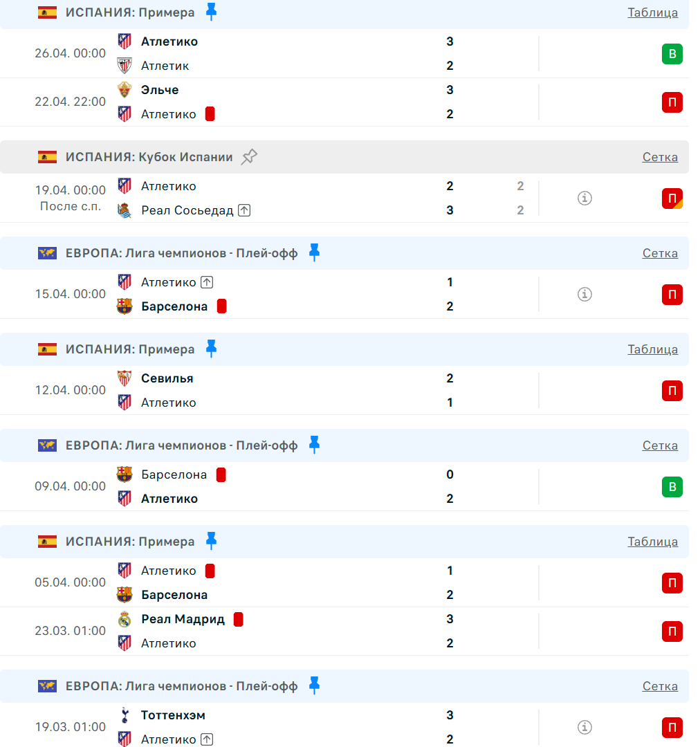The image size is (700, 747).
Task: Click green В badge for Атлетико–Атлетик
Action: (x=672, y=54)
